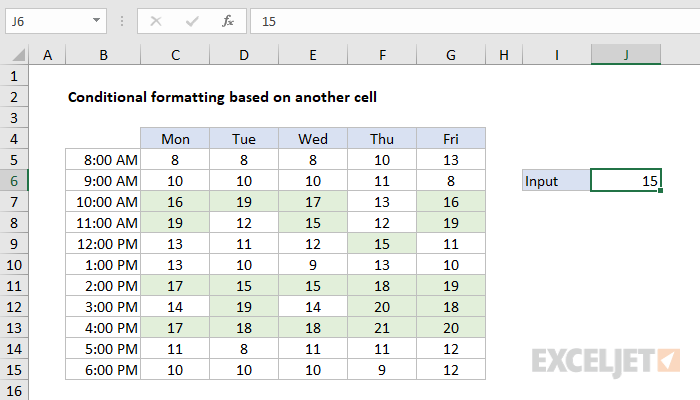Select column J header
Screen dimensions: 700x400
pyautogui.click(x=626, y=55)
